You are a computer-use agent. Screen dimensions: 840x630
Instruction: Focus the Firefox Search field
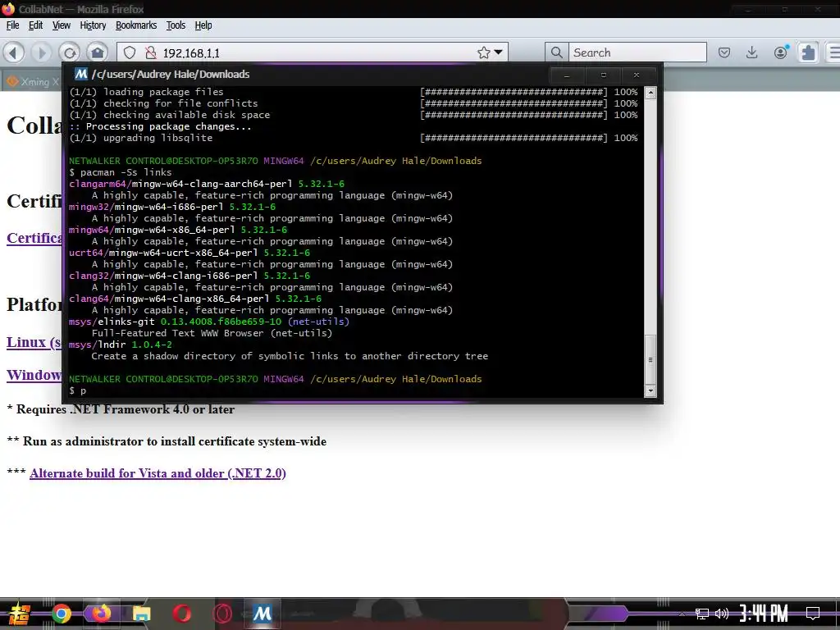coord(637,52)
